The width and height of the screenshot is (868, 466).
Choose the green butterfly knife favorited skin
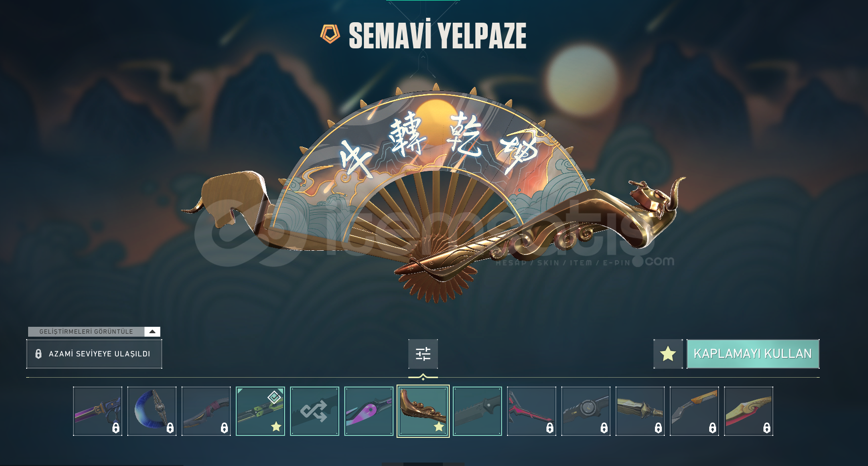coord(260,411)
